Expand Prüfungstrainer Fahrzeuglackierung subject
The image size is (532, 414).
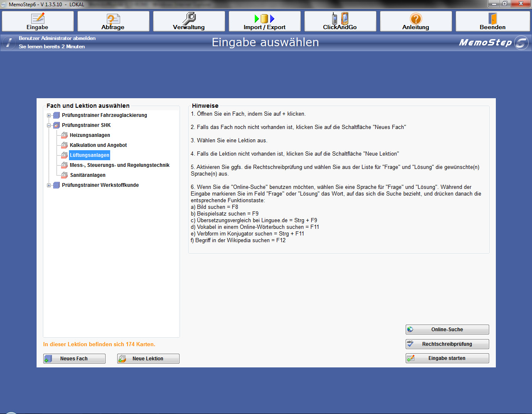pyautogui.click(x=49, y=115)
